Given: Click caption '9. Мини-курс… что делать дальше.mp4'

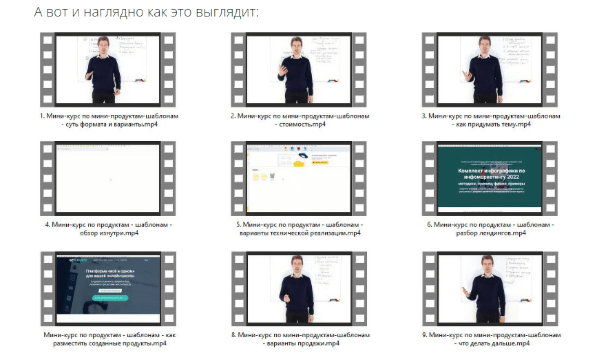Looking at the screenshot, I should tap(491, 339).
